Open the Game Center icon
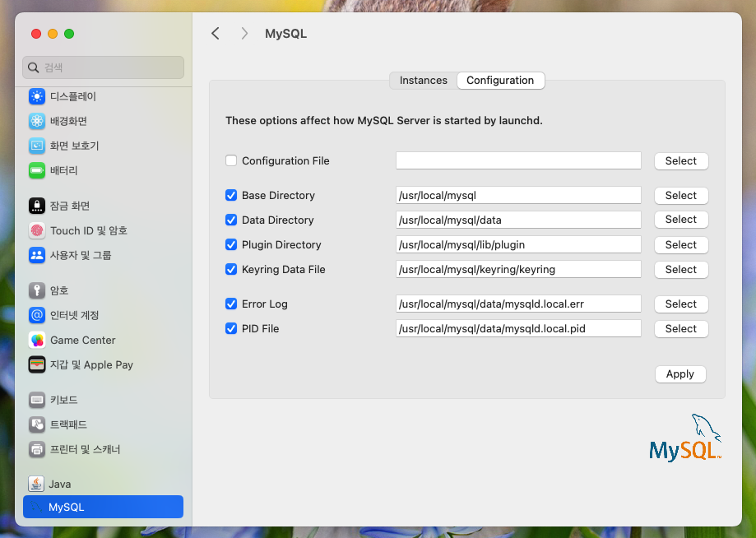Viewport: 756px width, 538px height. pos(37,340)
